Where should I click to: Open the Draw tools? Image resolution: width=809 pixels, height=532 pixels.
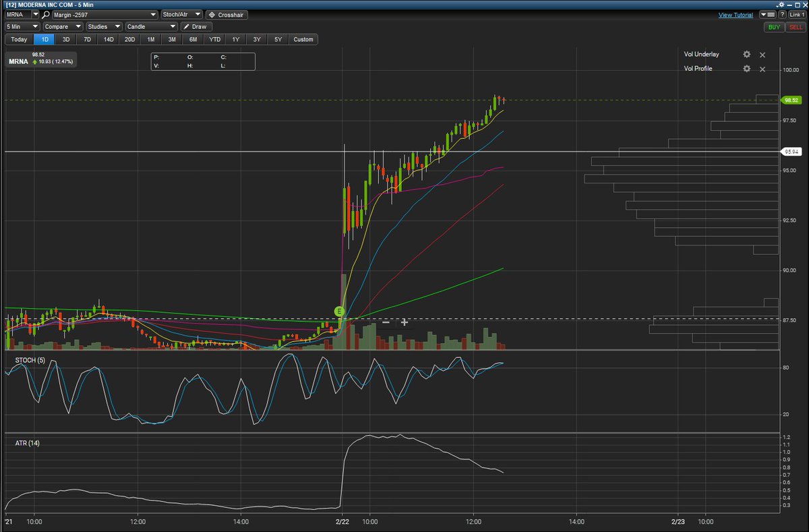196,27
